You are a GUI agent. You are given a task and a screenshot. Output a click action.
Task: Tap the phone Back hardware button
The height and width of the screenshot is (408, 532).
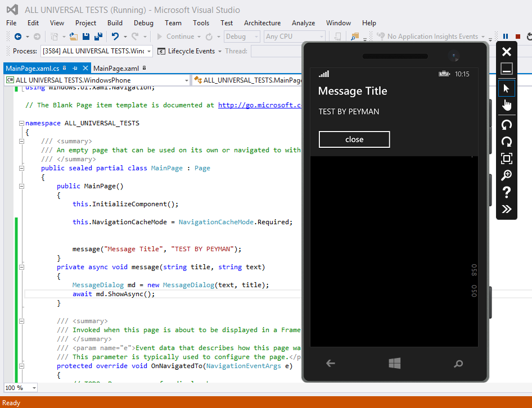tap(331, 364)
